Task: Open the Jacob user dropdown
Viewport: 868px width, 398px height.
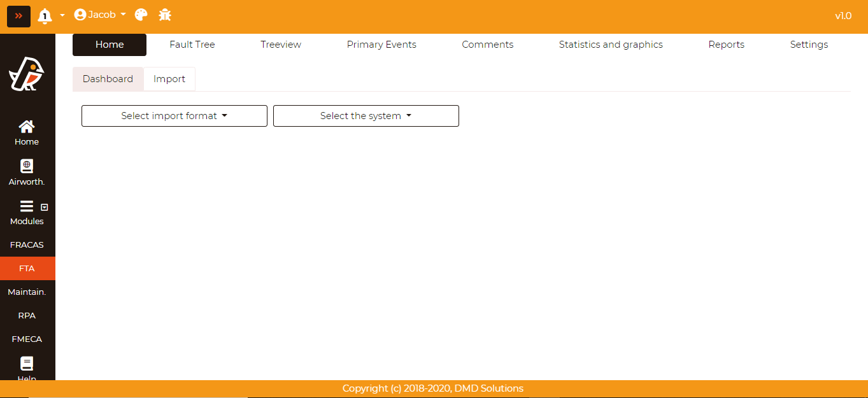Action: coord(100,15)
